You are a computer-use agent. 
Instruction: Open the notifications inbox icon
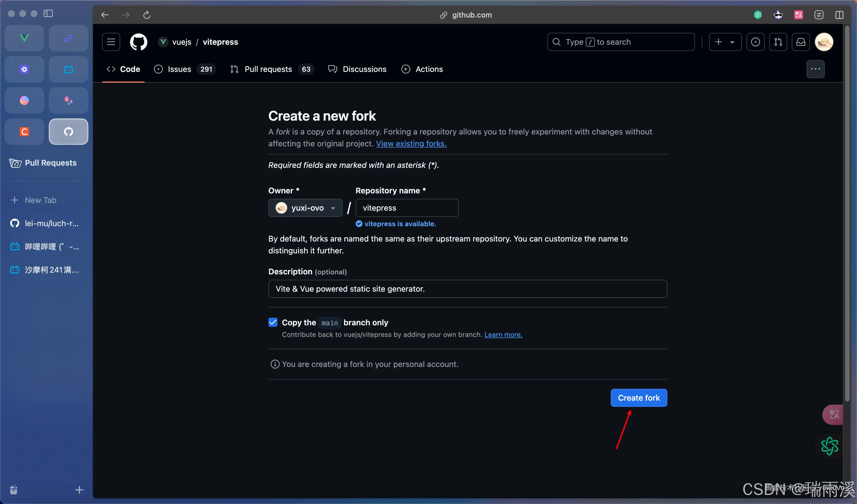pos(801,42)
